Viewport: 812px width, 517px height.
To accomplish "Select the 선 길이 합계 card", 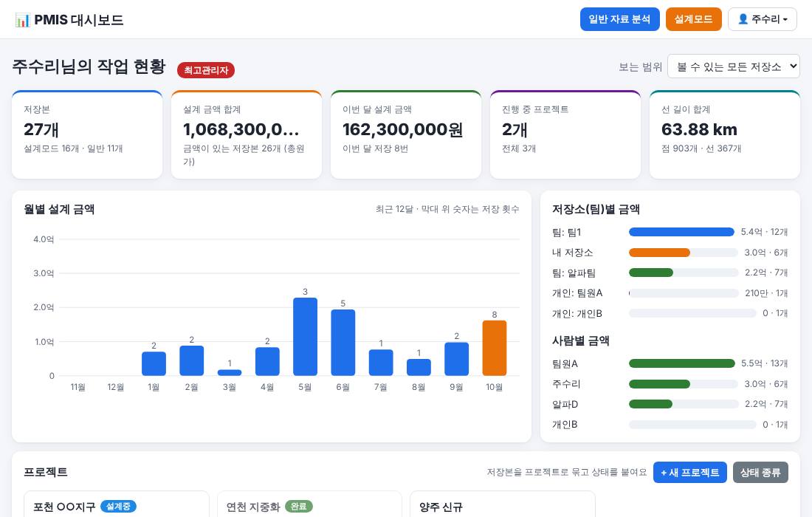I will coord(725,134).
